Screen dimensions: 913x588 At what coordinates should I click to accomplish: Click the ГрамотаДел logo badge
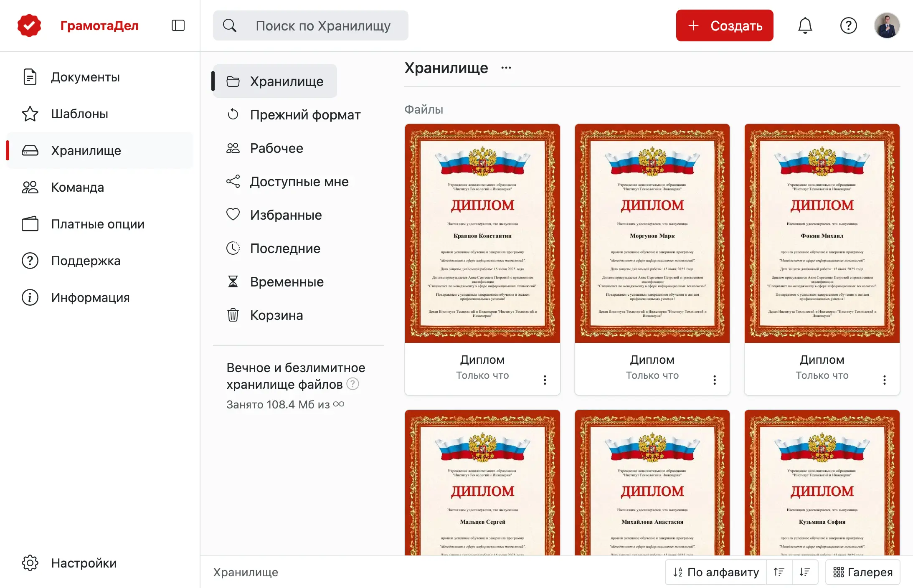29,25
